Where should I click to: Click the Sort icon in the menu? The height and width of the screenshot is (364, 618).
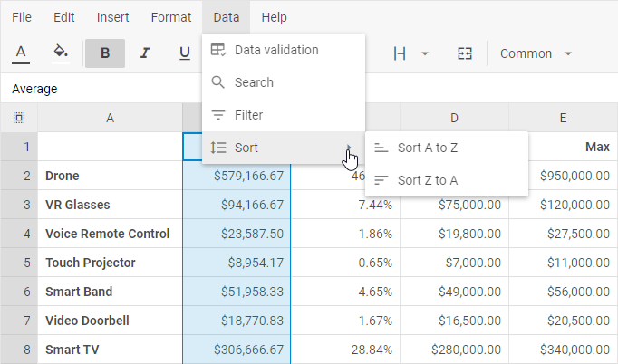click(218, 148)
